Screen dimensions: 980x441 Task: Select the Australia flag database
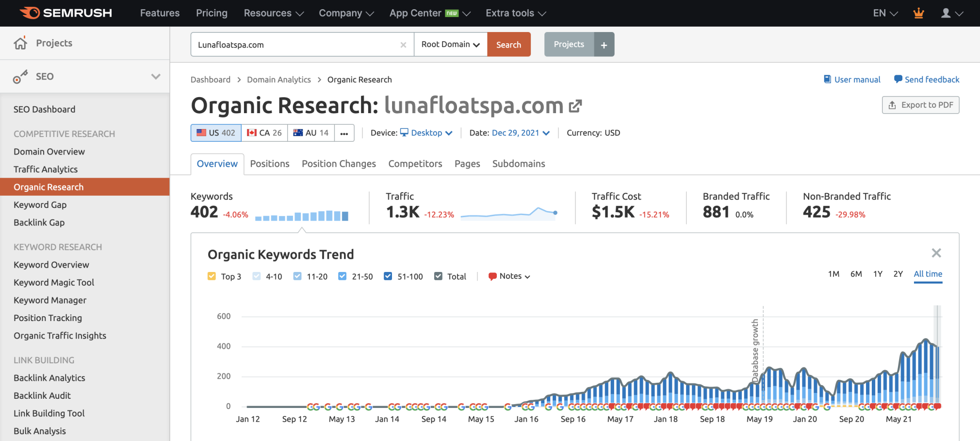pos(298,133)
